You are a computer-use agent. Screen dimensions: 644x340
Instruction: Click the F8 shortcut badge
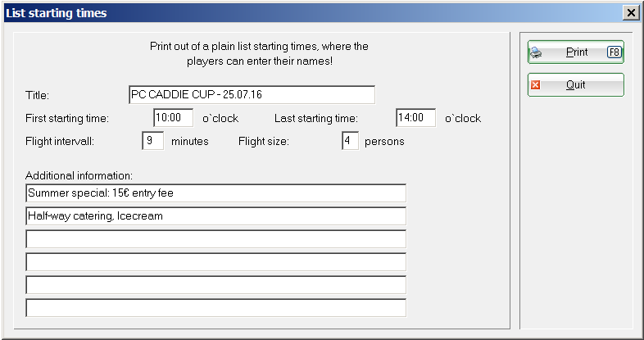614,52
